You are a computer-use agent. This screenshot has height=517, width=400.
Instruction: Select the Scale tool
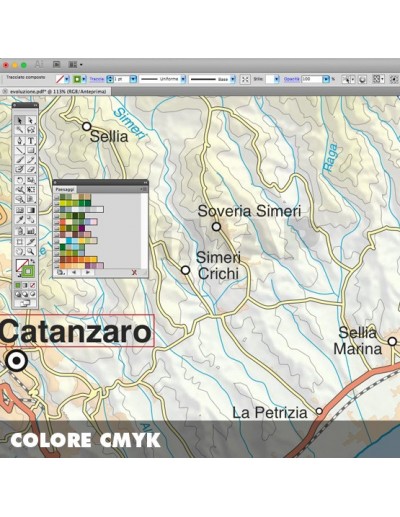click(30, 180)
